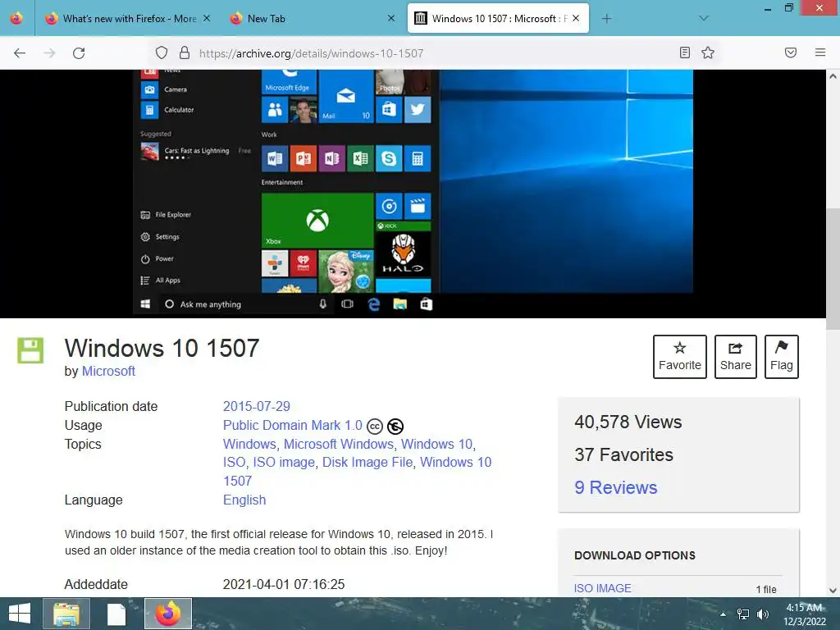The width and height of the screenshot is (840, 630).
Task: Toggle reader view icon
Action: (x=684, y=52)
